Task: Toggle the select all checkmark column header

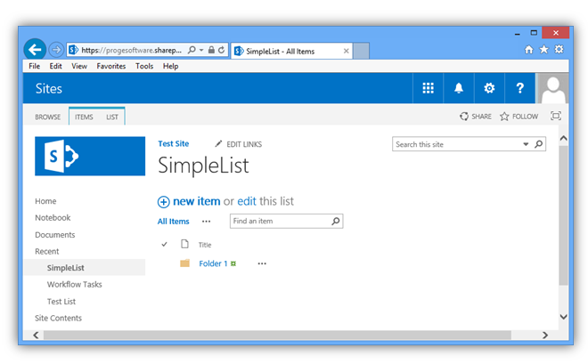Action: pos(164,245)
